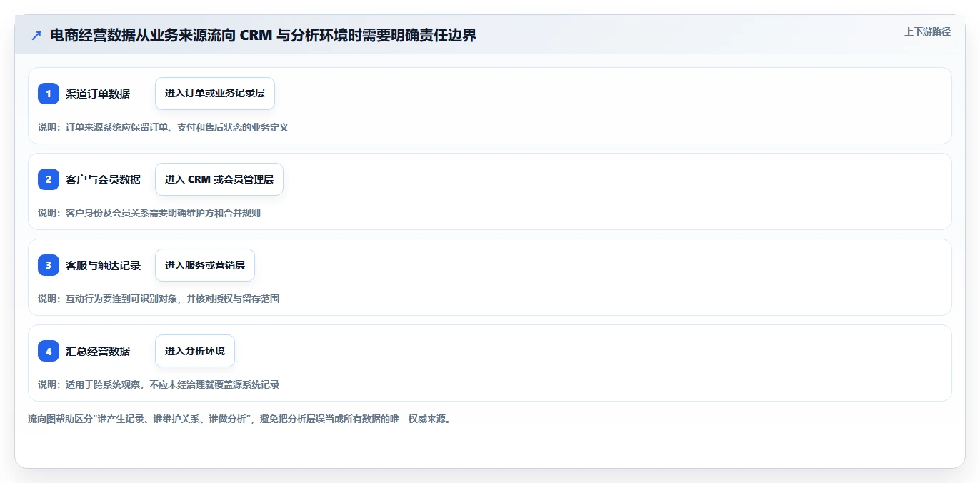Select step number 3 badge
Viewport: 980px width, 483px height.
pos(49,265)
